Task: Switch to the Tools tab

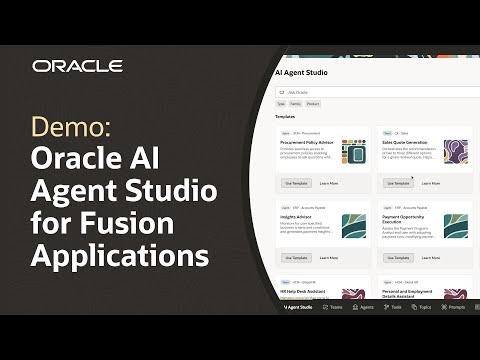Action: tap(392, 307)
